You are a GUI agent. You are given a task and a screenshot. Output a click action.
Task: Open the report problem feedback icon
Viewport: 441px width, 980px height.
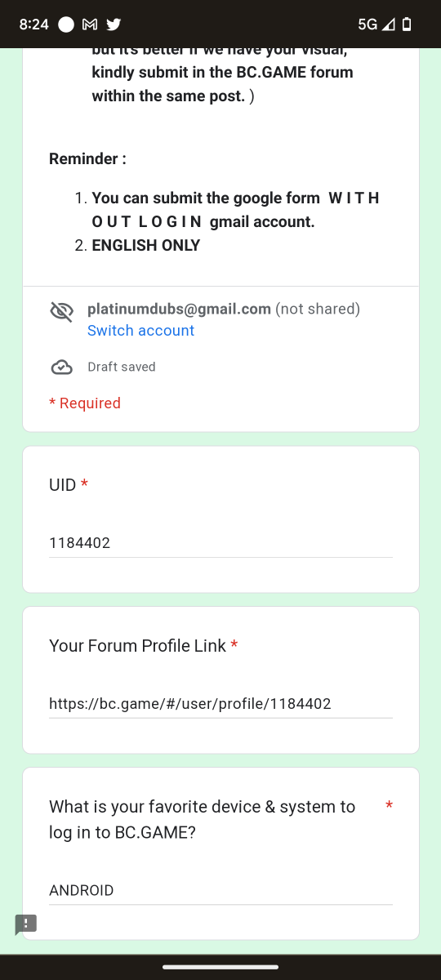[26, 924]
